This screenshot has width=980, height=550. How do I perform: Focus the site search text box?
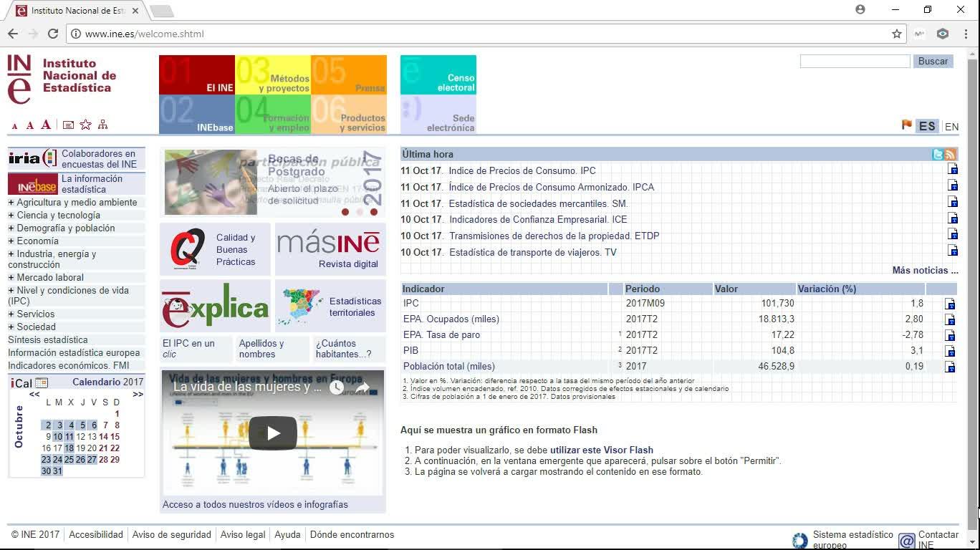(x=855, y=62)
